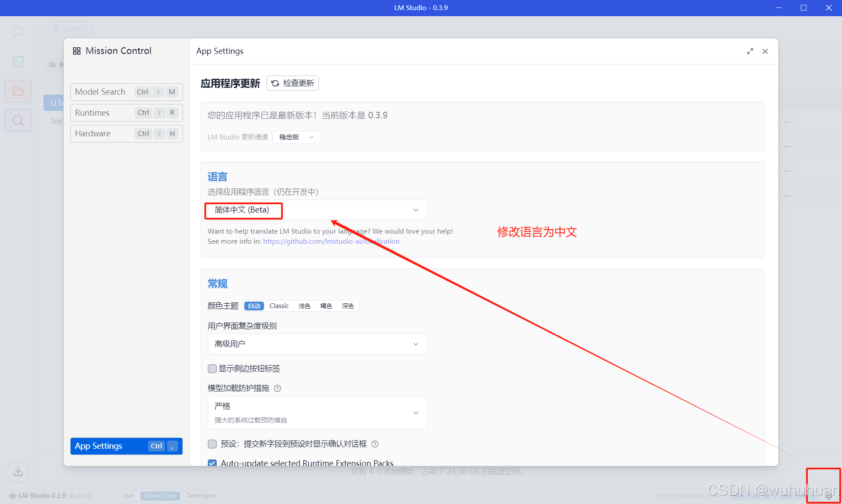
Task: Open My Models folder sidebar icon
Action: click(x=18, y=91)
